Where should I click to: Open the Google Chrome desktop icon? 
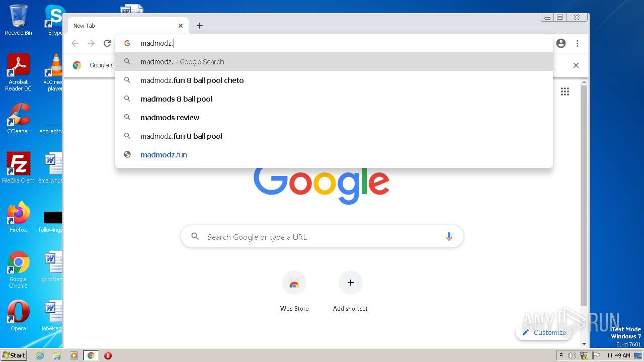18,269
